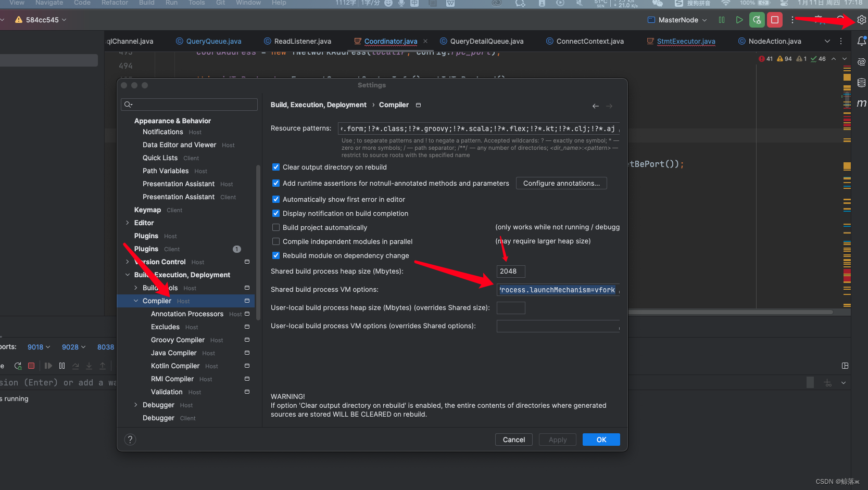Screen dimensions: 868x490
Task: Open the 8038 port link
Action: (x=106, y=347)
